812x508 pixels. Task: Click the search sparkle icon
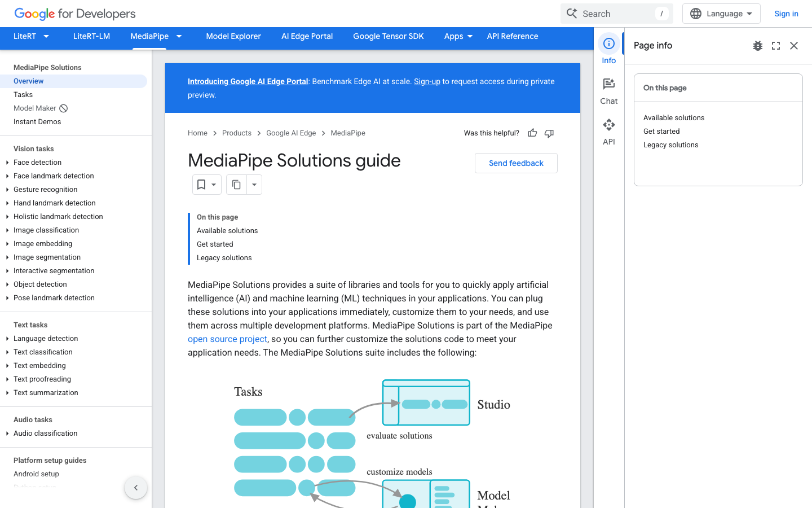click(x=572, y=14)
